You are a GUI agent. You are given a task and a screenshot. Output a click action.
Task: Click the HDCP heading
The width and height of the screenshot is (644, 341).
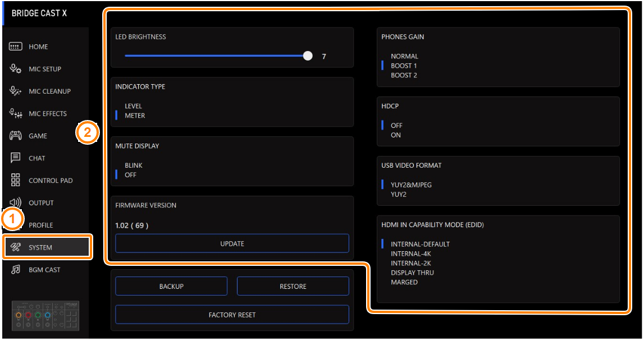(x=390, y=106)
